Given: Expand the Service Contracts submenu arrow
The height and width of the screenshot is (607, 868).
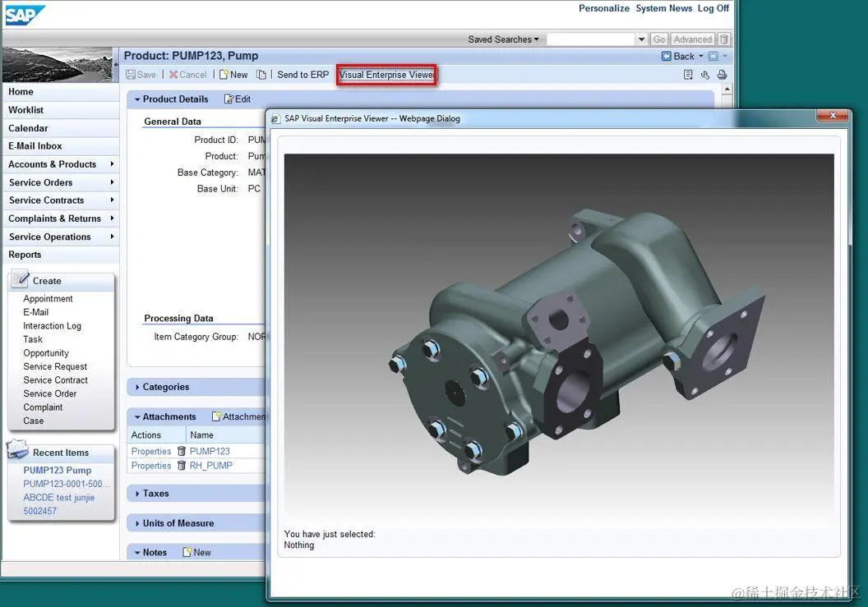Looking at the screenshot, I should click(112, 200).
